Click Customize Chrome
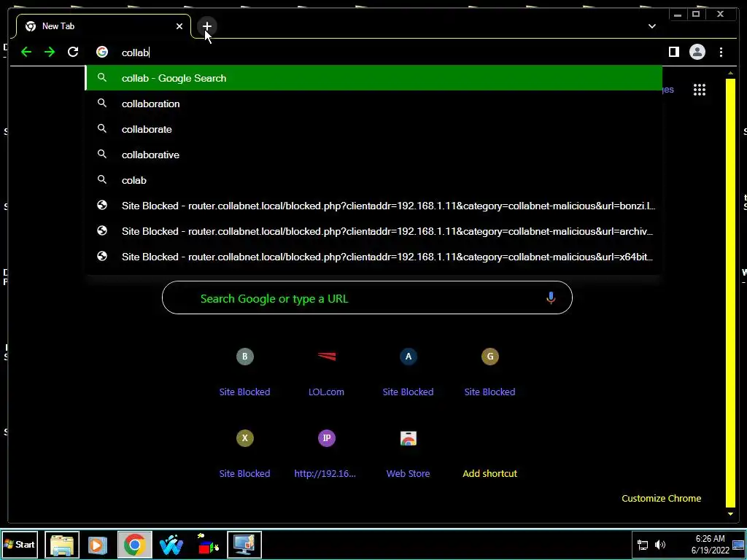 tap(661, 498)
